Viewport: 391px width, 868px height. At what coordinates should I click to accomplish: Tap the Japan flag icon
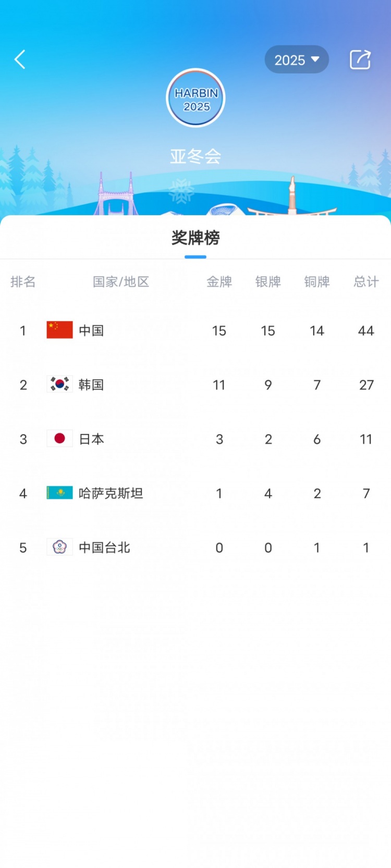coord(59,439)
